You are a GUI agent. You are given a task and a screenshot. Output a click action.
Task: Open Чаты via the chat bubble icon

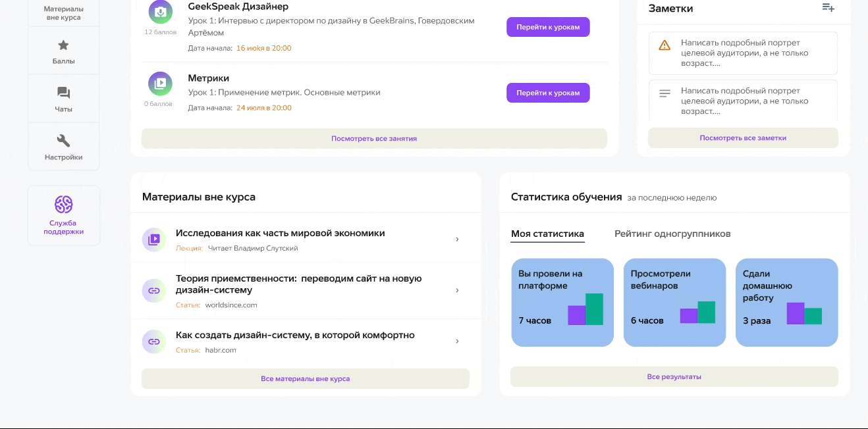[x=63, y=91]
